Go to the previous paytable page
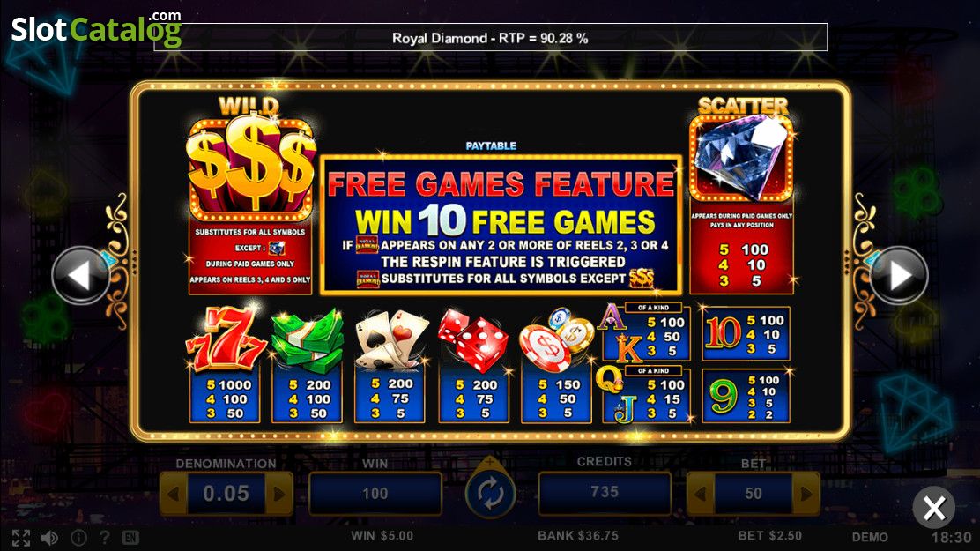Screen dimensions: 980x551 point(80,276)
